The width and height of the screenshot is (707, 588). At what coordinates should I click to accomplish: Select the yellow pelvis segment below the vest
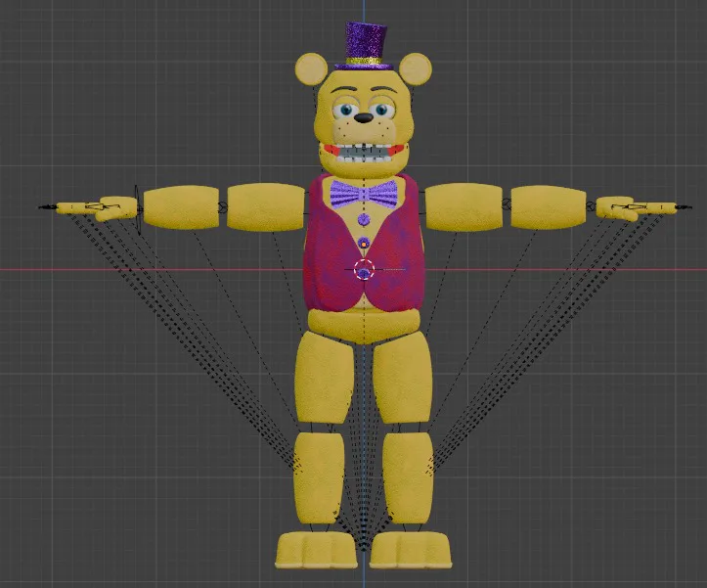coord(364,326)
